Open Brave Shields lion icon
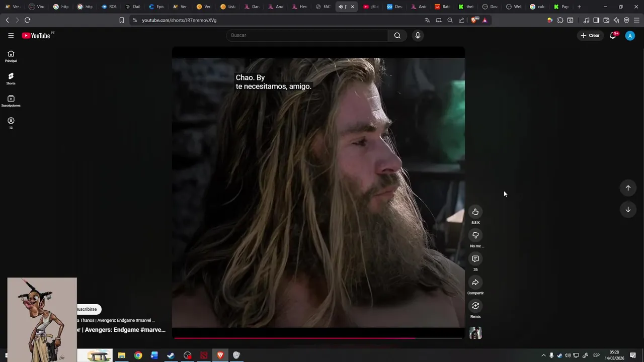The width and height of the screenshot is (644, 362). point(473,20)
